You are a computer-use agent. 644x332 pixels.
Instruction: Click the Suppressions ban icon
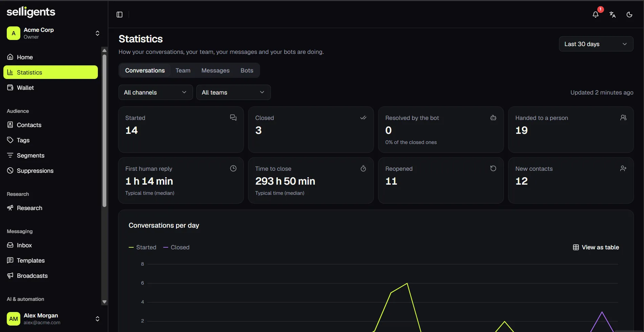(x=10, y=170)
